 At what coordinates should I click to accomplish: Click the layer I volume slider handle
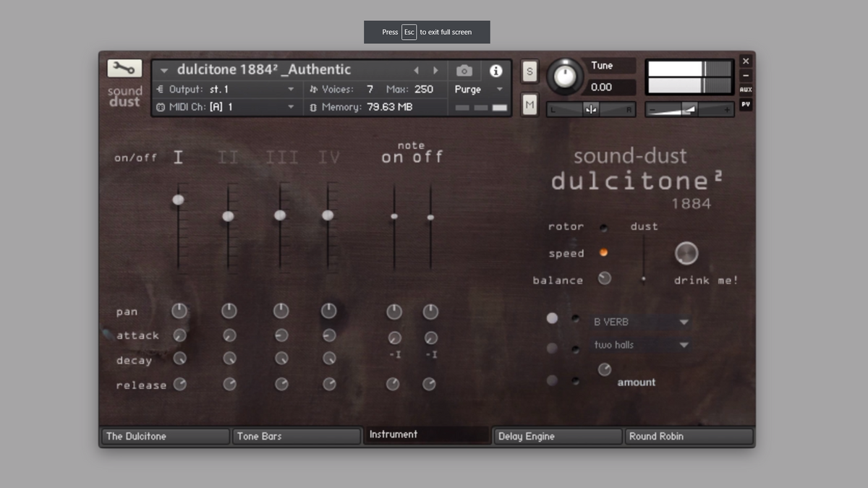(x=178, y=200)
